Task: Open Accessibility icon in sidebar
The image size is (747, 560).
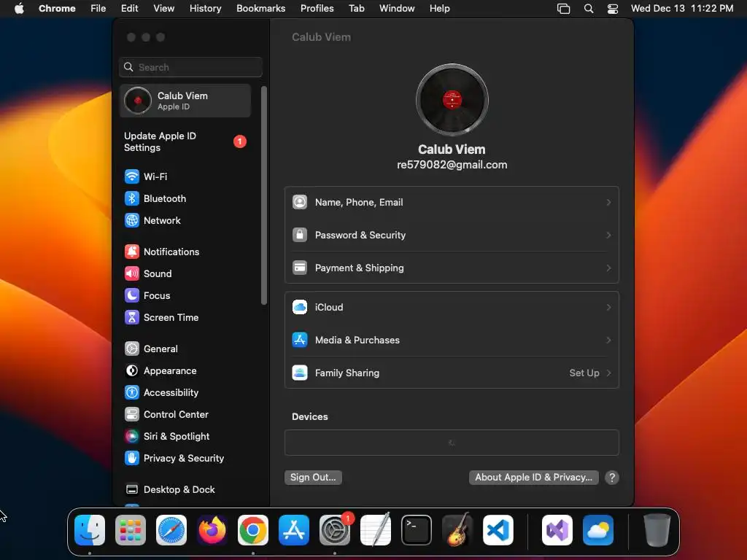Action: point(132,393)
